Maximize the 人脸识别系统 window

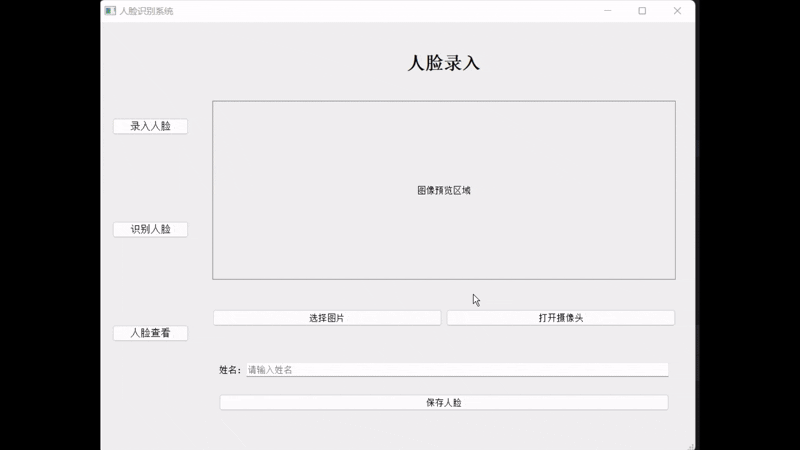pyautogui.click(x=642, y=11)
